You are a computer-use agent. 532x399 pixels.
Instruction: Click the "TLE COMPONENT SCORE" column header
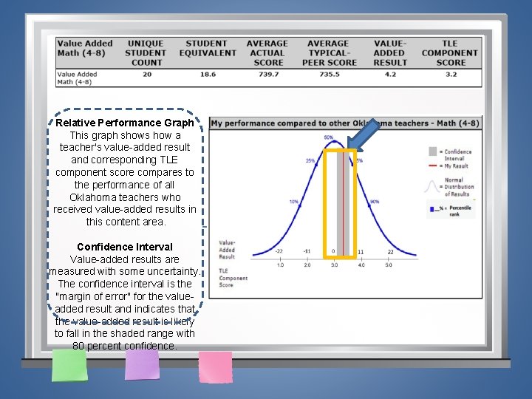tap(450, 53)
